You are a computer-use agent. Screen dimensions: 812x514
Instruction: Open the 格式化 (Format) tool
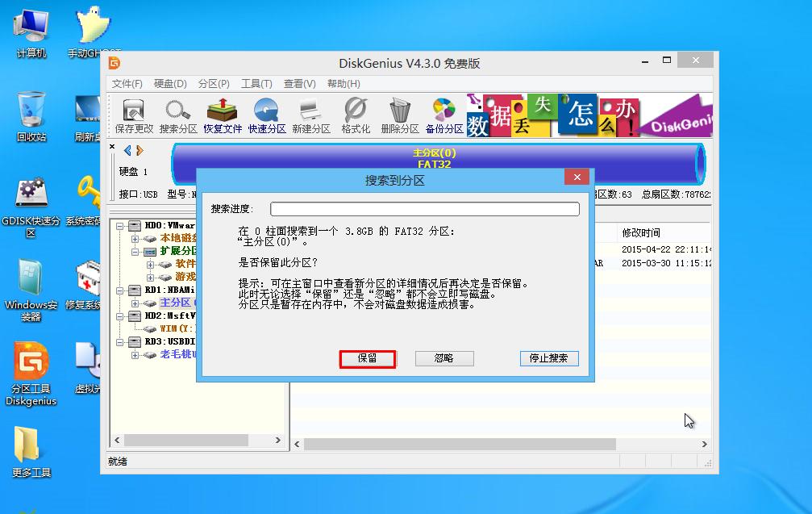click(355, 114)
